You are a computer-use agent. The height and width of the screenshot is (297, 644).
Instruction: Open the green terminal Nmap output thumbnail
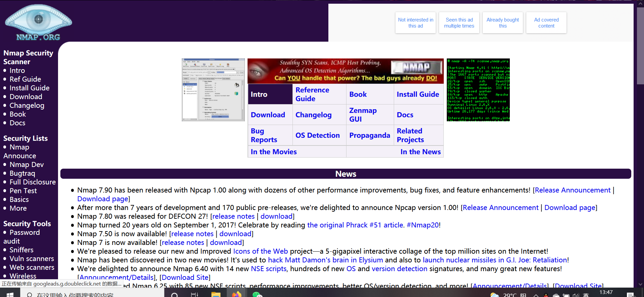[x=478, y=90]
